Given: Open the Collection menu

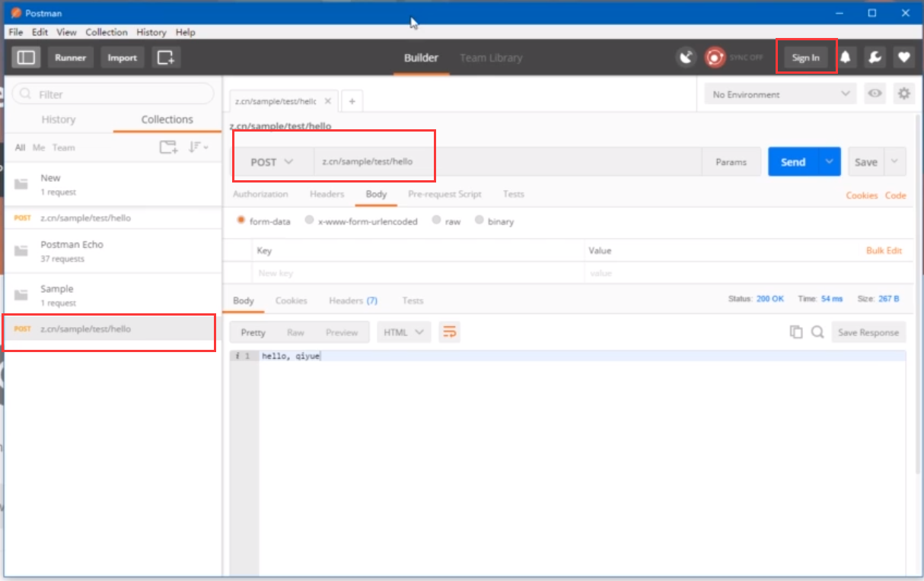Looking at the screenshot, I should pyautogui.click(x=107, y=32).
